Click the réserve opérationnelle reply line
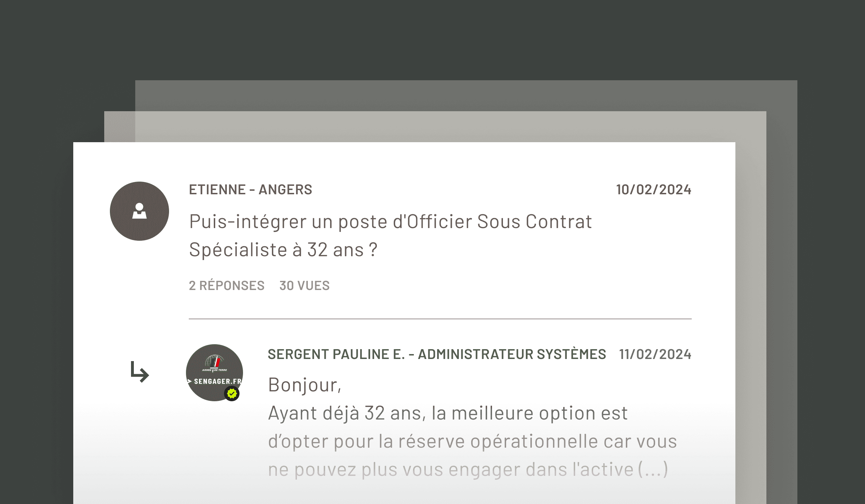 coord(472,441)
